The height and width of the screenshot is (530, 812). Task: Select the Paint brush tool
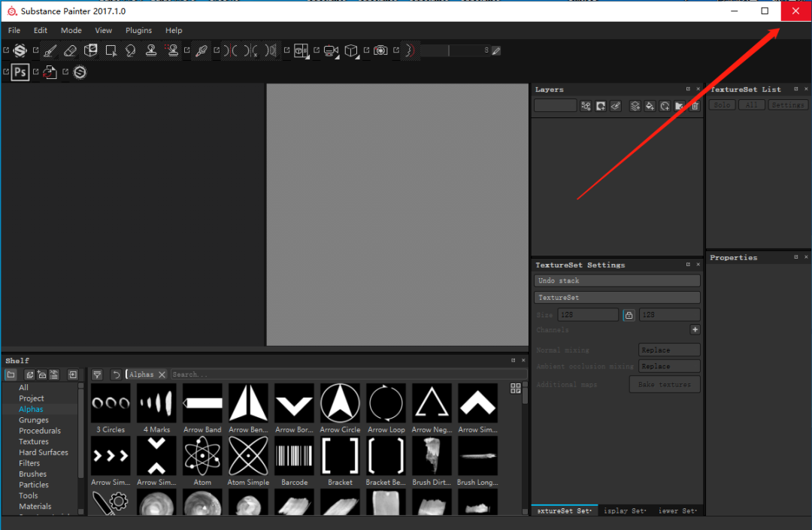pos(50,50)
